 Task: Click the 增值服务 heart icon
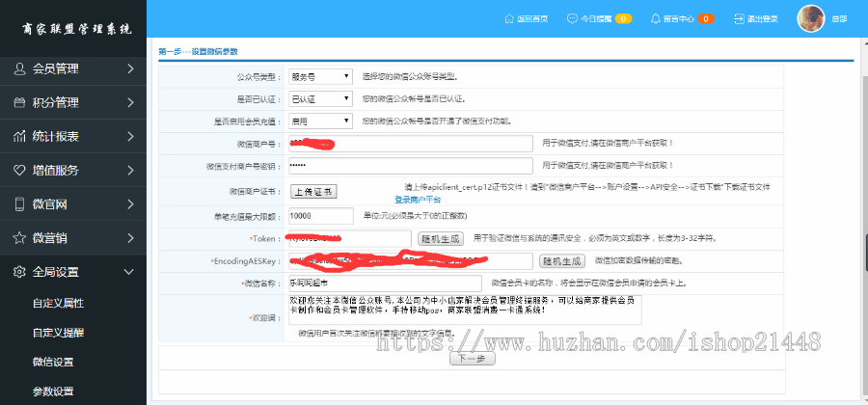click(19, 171)
